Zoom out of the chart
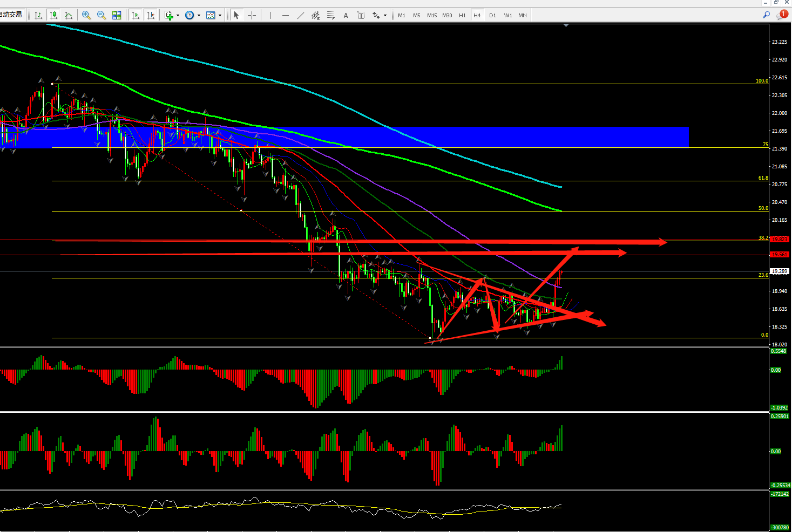The width and height of the screenshot is (792, 532). click(101, 15)
